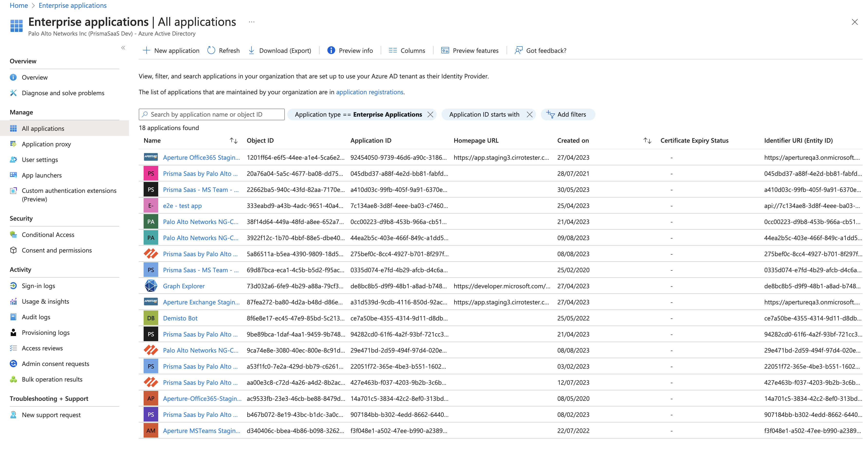Remove Application type Enterprise Applications filter
868x450 pixels.
tap(430, 115)
